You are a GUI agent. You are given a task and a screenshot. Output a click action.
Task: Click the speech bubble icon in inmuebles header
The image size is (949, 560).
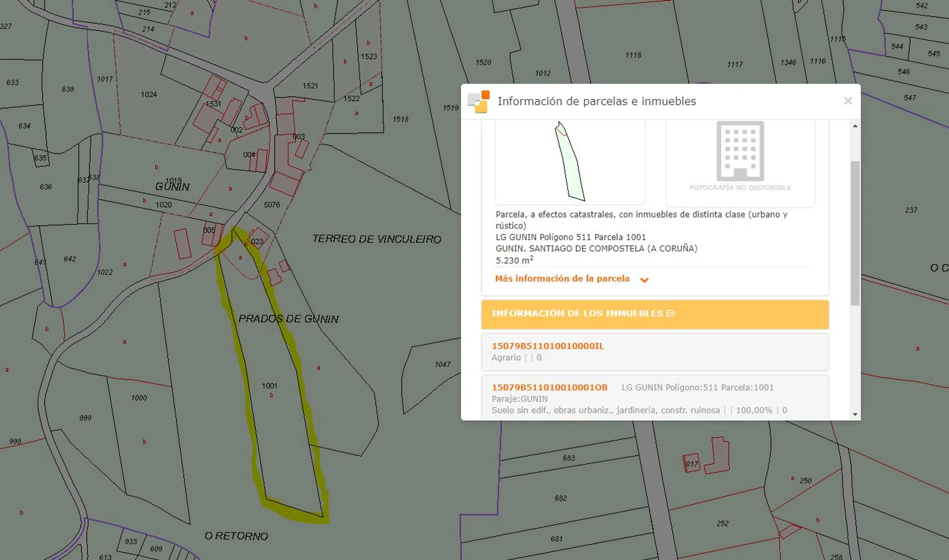pos(670,314)
